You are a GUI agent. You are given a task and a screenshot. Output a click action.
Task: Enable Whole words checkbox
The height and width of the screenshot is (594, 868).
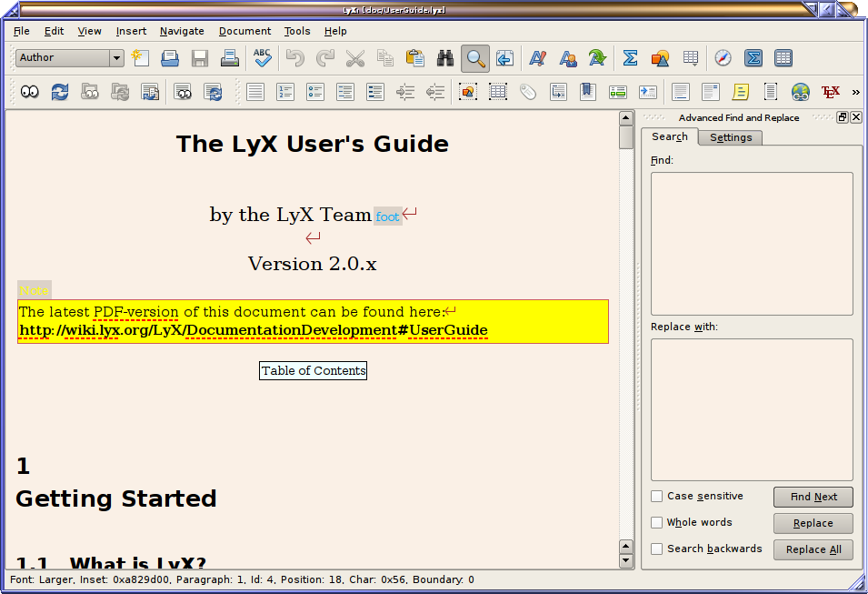656,522
